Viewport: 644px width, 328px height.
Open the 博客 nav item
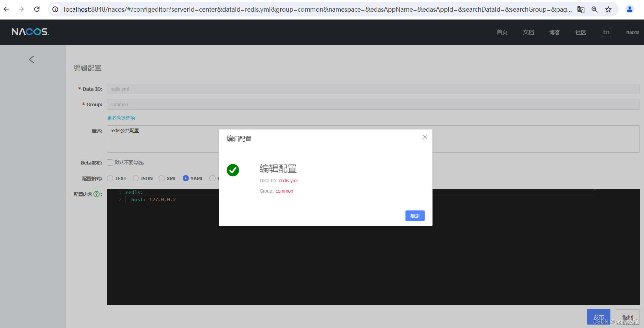[554, 32]
